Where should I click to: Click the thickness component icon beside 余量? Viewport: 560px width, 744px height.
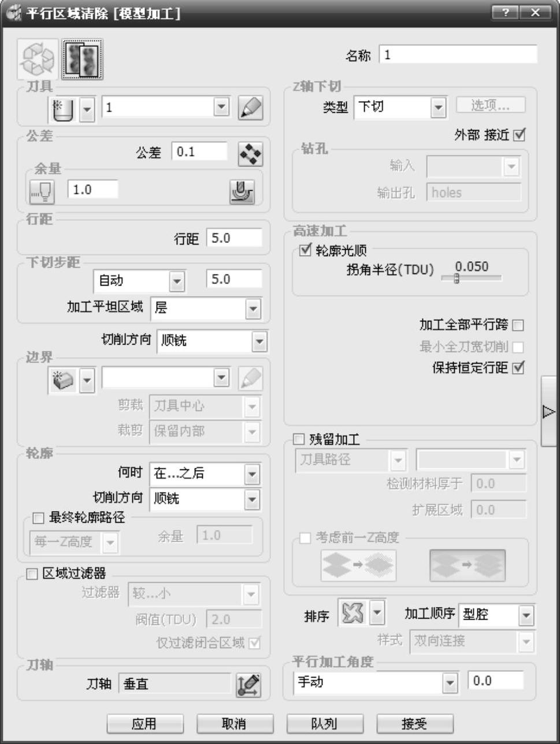tap(242, 191)
